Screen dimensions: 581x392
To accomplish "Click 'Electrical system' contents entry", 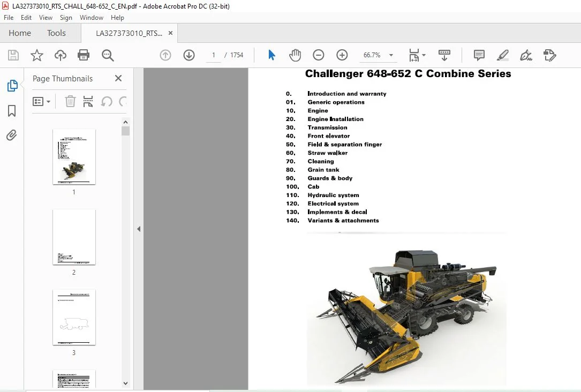I will [333, 203].
